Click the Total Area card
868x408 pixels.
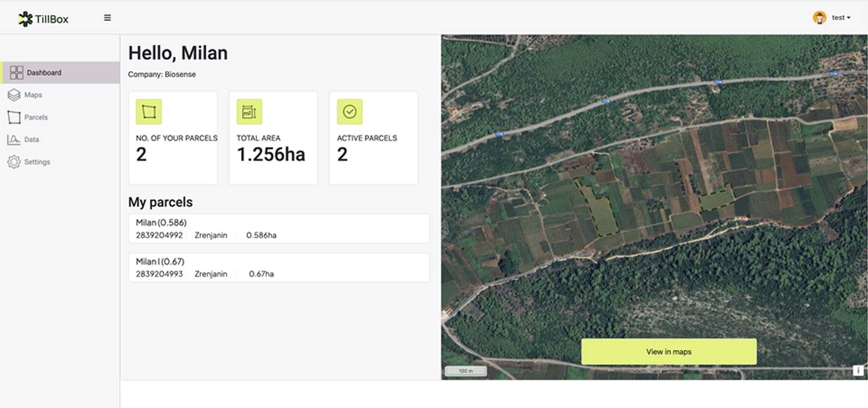pos(273,138)
